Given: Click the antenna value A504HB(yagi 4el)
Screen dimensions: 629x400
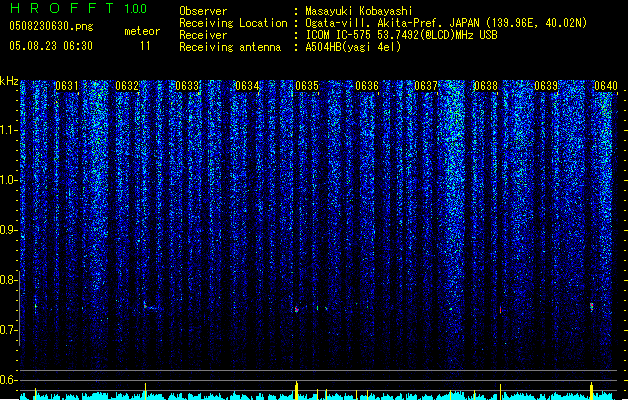Looking at the screenshot, I should coord(353,47).
